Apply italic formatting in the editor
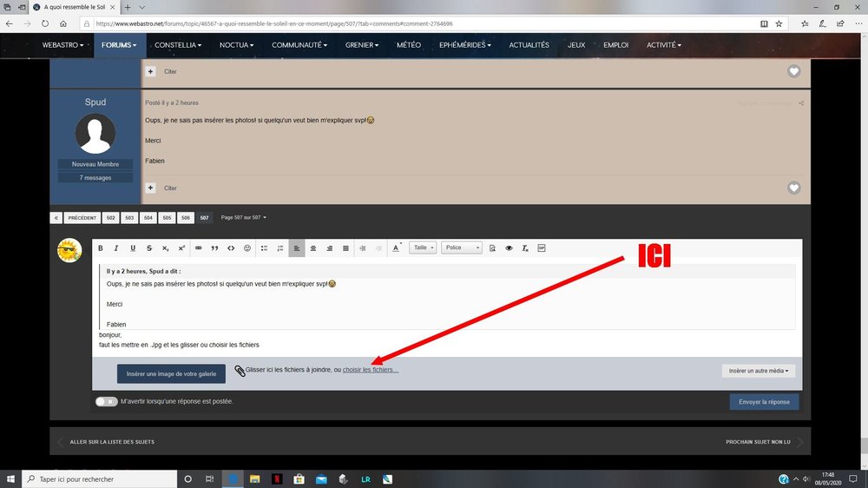868x488 pixels. click(x=116, y=248)
